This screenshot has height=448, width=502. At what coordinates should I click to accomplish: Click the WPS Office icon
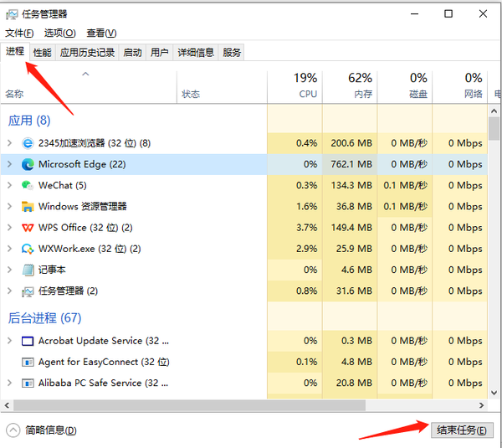(28, 228)
